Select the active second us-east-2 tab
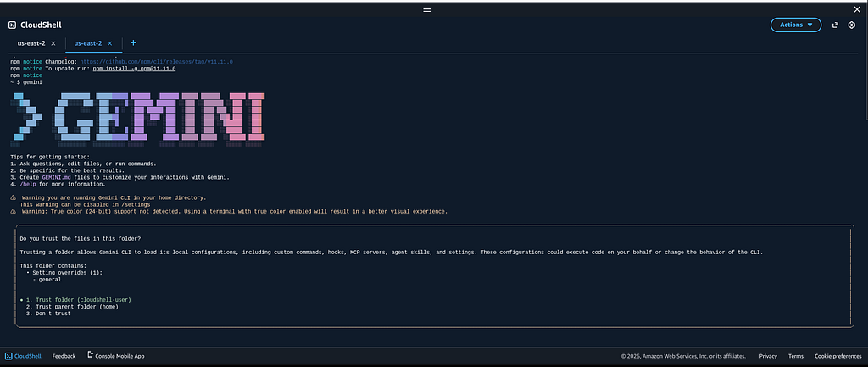868x367 pixels. (x=88, y=43)
